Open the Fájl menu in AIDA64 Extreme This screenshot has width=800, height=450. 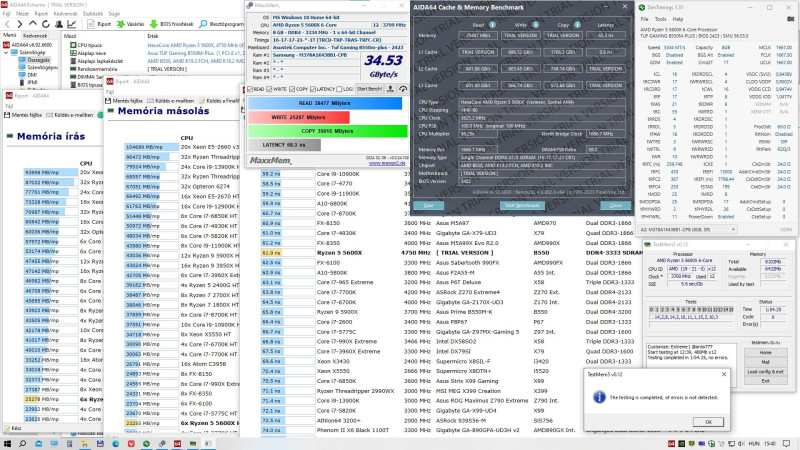6,14
